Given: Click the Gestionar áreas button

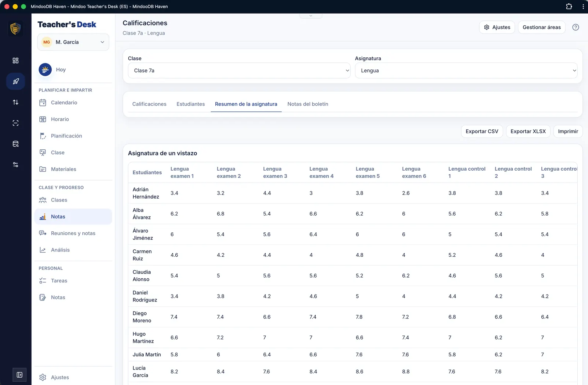Looking at the screenshot, I should tap(542, 27).
